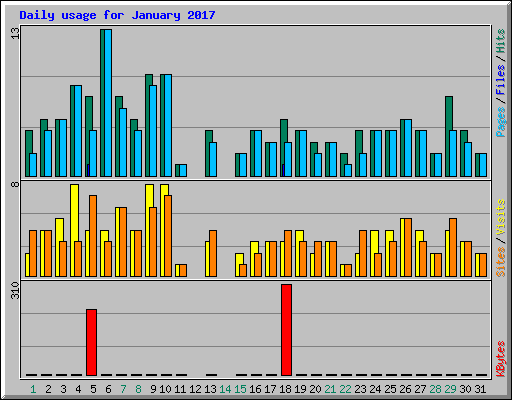Click the red KBytes bar for day 18
This screenshot has height=400, width=512.
[286, 330]
